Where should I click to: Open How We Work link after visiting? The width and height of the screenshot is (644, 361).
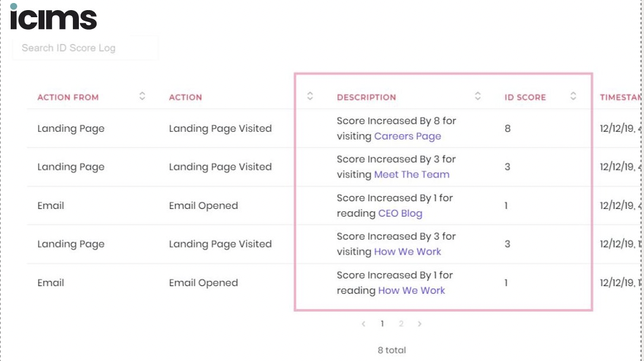pyautogui.click(x=407, y=252)
